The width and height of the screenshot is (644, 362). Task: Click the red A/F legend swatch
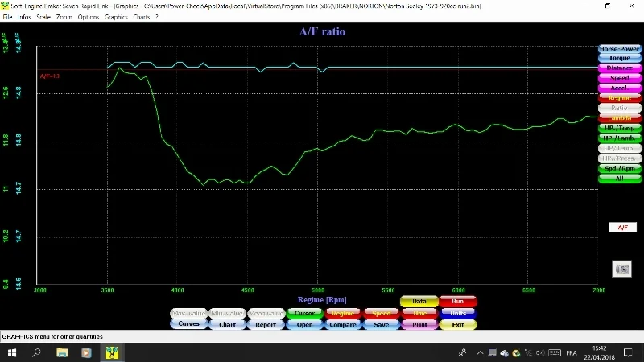[x=622, y=228]
